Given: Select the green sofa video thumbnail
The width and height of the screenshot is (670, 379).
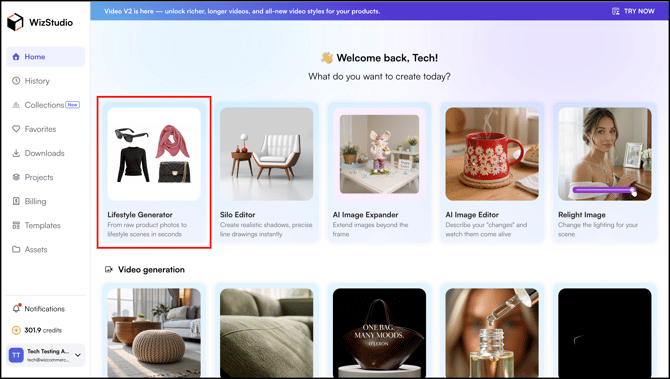Looking at the screenshot, I should coord(267,333).
